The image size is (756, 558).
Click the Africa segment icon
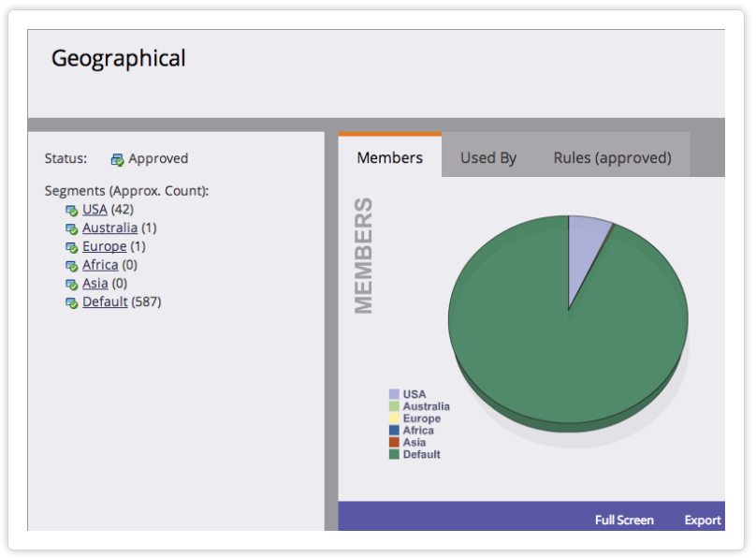click(x=71, y=266)
